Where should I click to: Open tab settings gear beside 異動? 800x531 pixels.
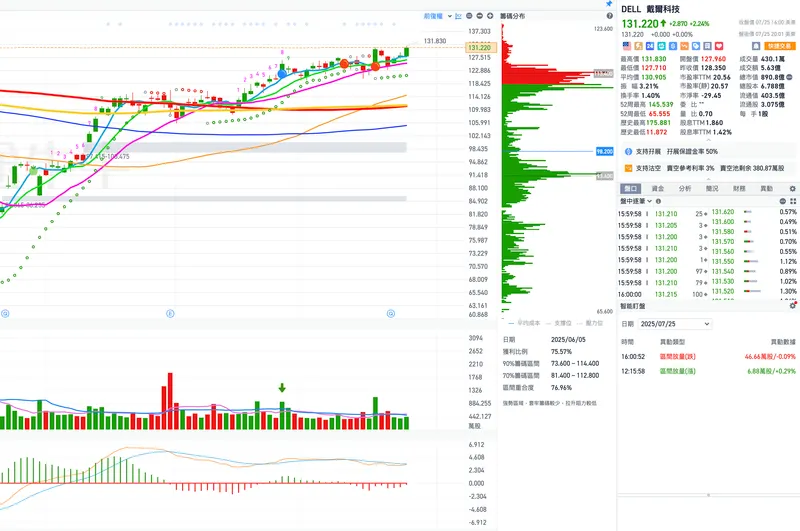pyautogui.click(x=792, y=189)
